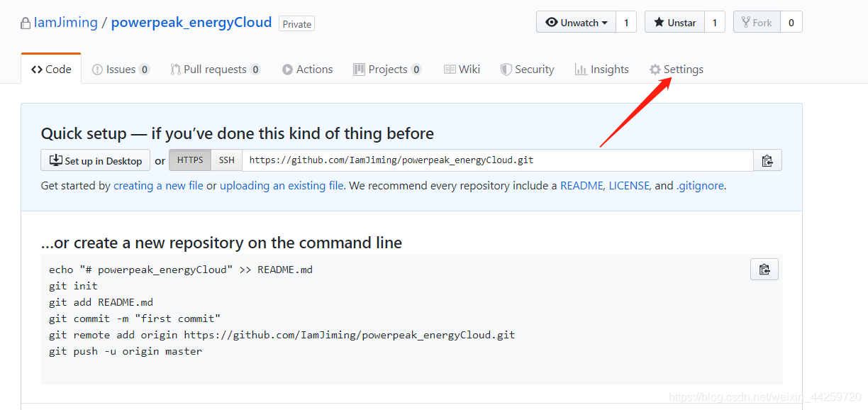Click the fork icon on the Fork button

pyautogui.click(x=746, y=23)
